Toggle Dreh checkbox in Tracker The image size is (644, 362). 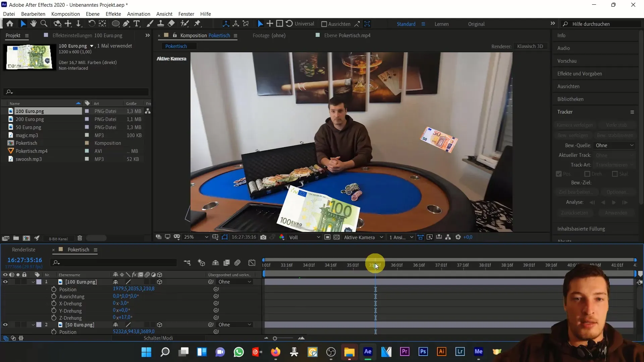pos(587,174)
